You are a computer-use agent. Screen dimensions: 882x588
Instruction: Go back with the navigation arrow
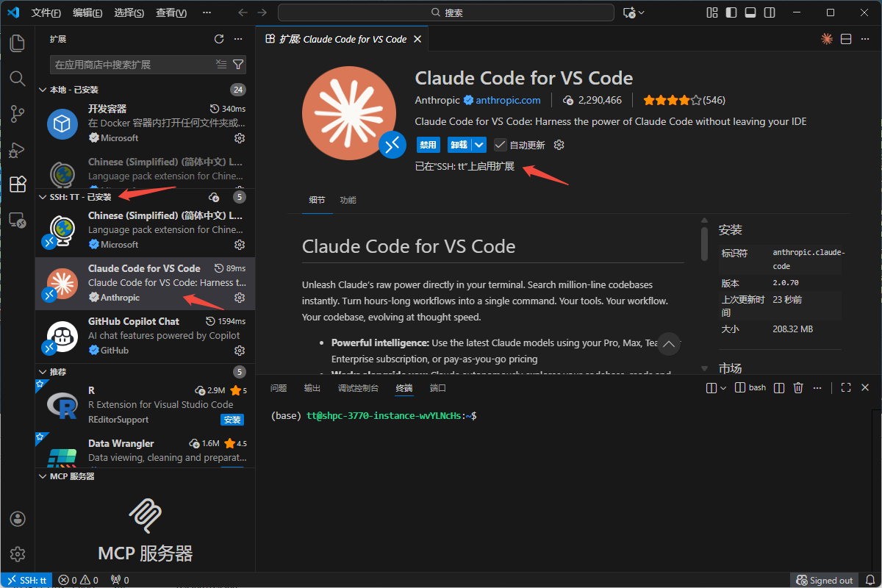pos(243,12)
